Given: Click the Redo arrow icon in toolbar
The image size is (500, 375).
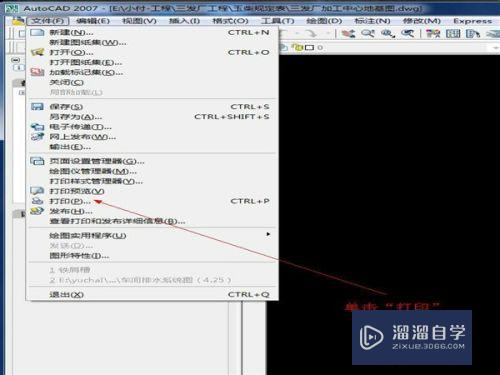Looking at the screenshot, I should [311, 33].
